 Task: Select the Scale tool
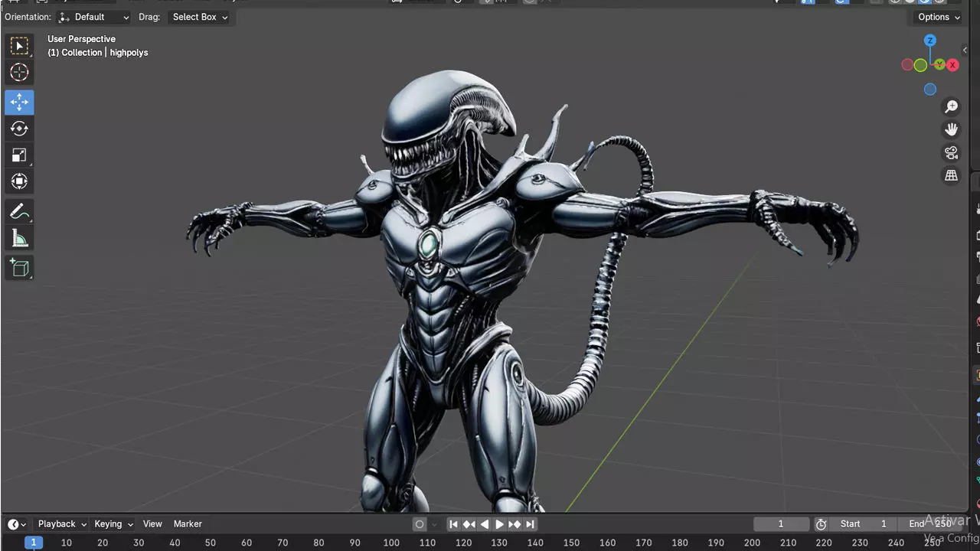pyautogui.click(x=19, y=155)
